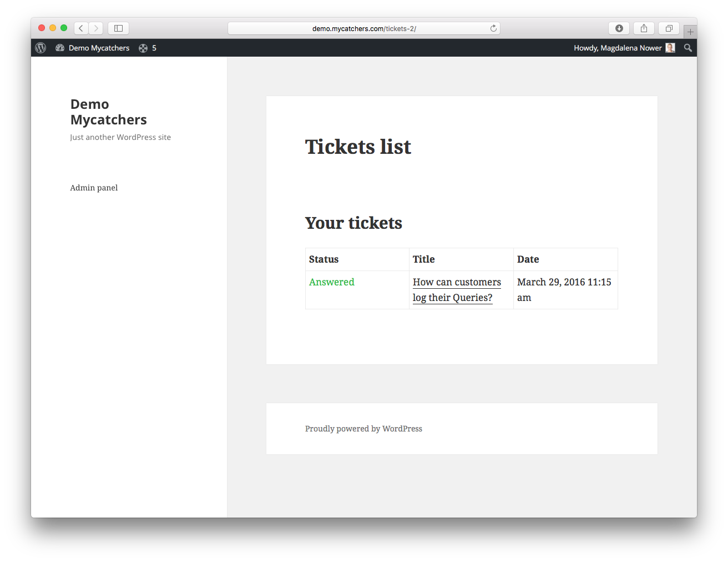This screenshot has width=728, height=562.
Task: Follow the Proudly powered by WordPress link
Action: (363, 429)
